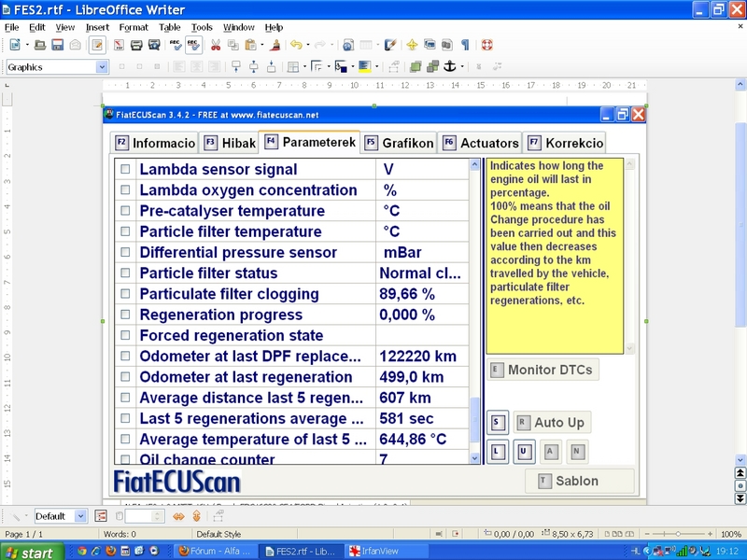Expand the Background Color dropdown arrow
Screen dimensions: 747x560
(x=377, y=66)
